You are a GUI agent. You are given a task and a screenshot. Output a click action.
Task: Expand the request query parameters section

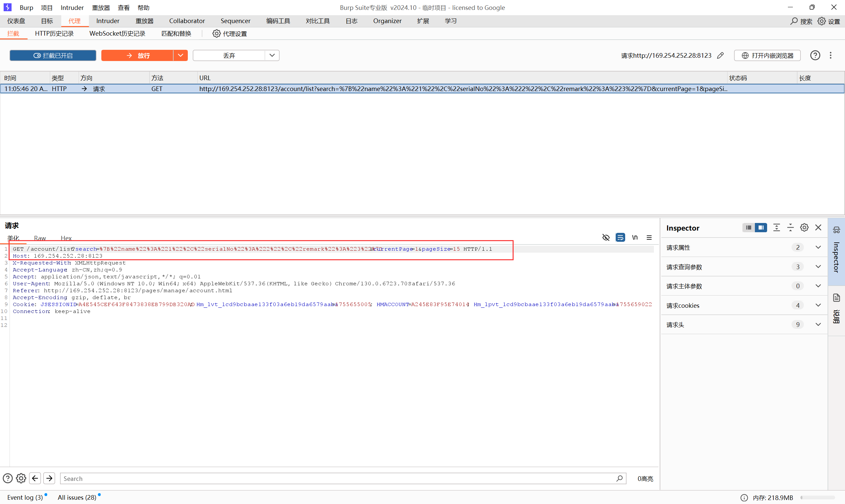(818, 267)
